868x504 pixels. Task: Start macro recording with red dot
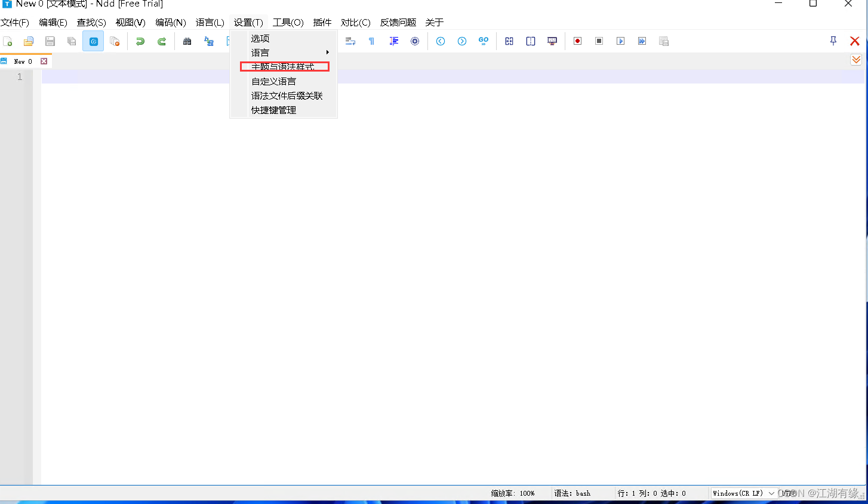click(x=577, y=41)
